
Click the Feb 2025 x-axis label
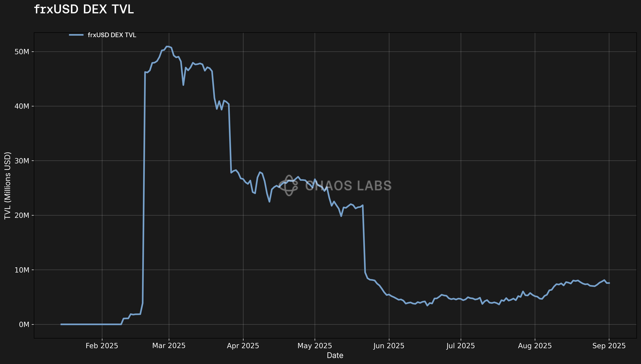point(102,346)
